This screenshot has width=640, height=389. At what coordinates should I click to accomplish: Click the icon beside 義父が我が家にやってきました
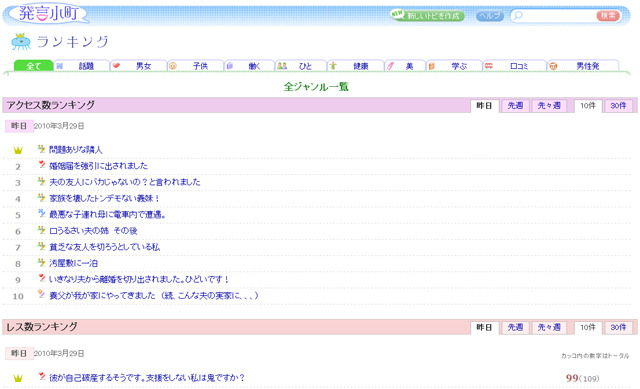[41, 294]
